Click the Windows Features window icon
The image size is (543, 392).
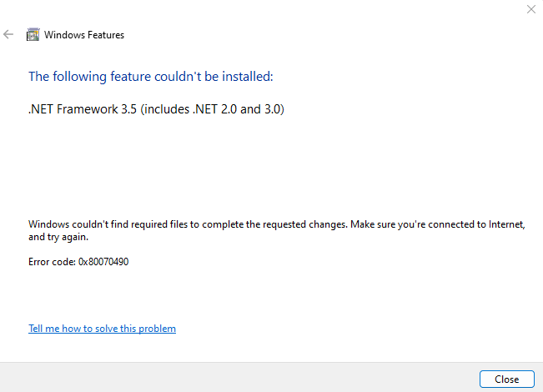click(33, 35)
